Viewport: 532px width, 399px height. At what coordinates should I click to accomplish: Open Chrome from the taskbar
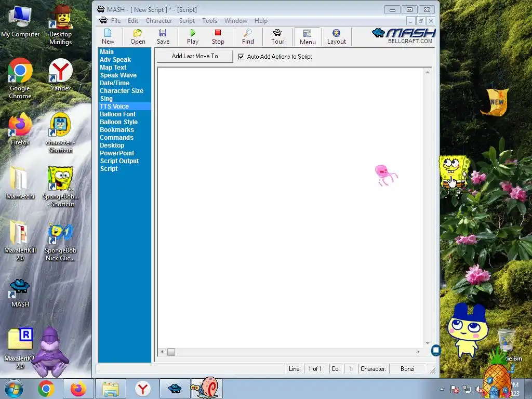click(x=46, y=389)
